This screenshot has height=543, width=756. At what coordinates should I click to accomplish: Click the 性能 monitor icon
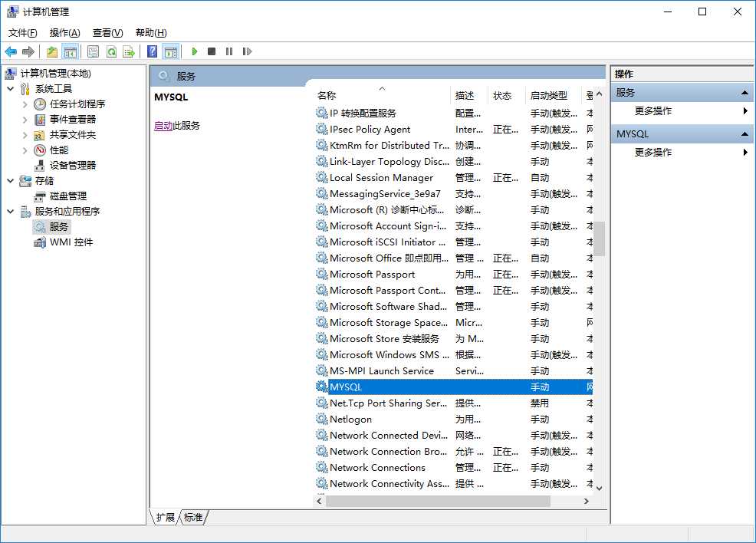point(40,150)
